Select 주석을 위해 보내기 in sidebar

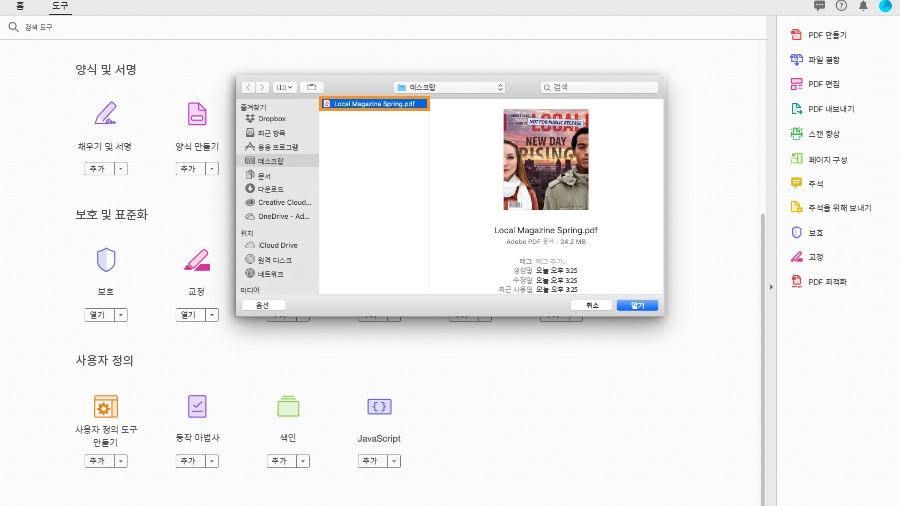click(x=831, y=208)
